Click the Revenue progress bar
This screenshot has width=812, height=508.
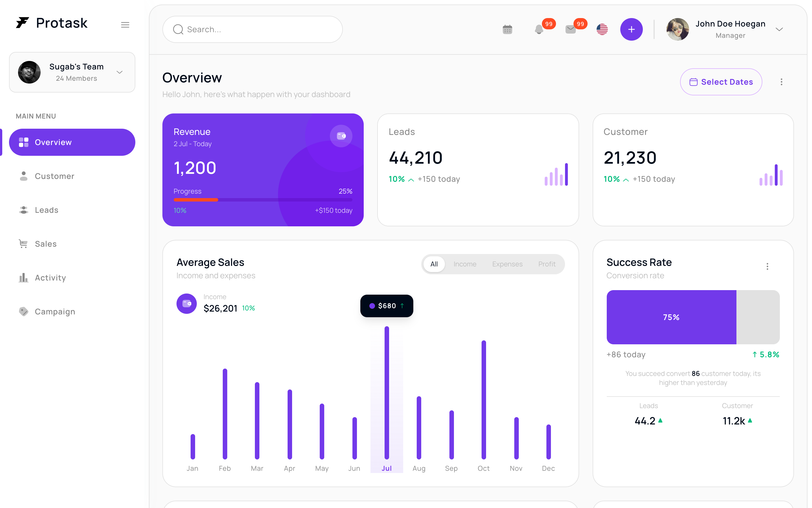click(263, 200)
